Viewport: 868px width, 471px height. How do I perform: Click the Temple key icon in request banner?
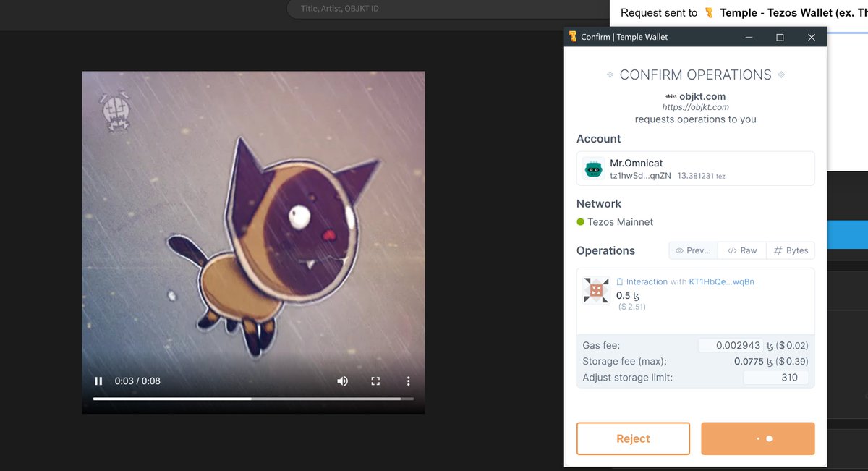click(709, 12)
